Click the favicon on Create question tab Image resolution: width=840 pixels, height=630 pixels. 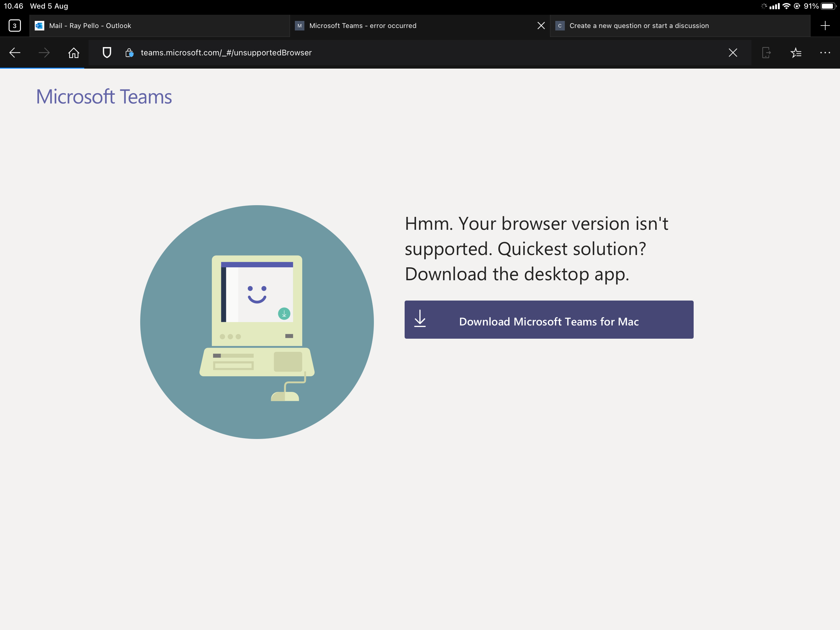point(560,26)
